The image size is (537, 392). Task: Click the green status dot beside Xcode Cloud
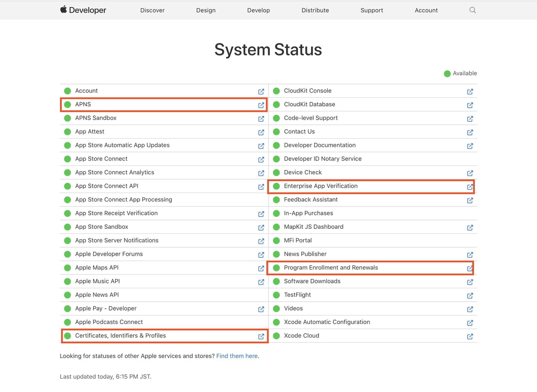click(x=276, y=336)
